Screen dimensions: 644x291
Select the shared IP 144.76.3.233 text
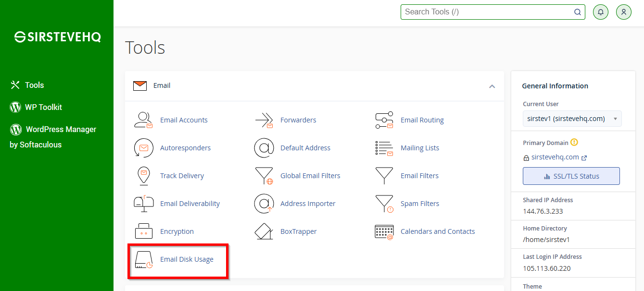[543, 211]
